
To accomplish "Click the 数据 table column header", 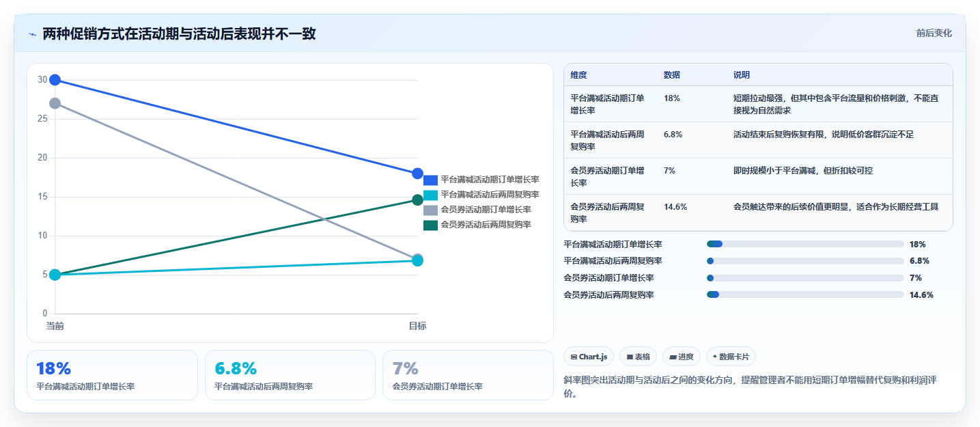I will click(672, 75).
